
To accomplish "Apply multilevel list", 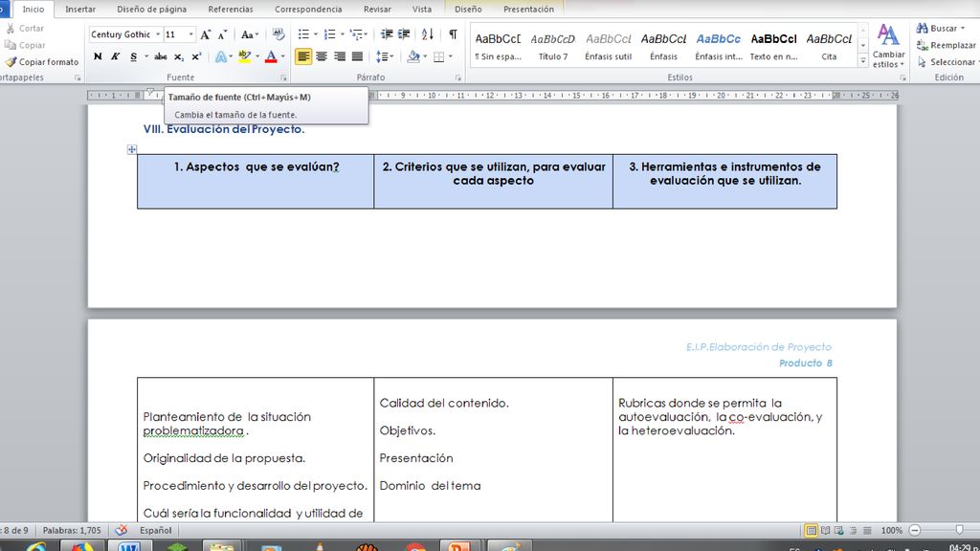I will (356, 34).
